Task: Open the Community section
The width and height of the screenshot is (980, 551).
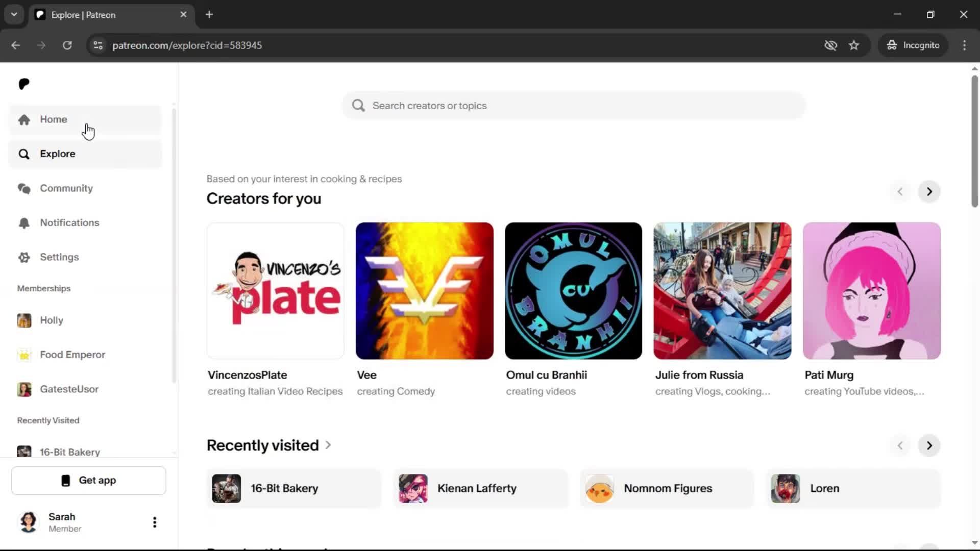Action: coord(85,188)
